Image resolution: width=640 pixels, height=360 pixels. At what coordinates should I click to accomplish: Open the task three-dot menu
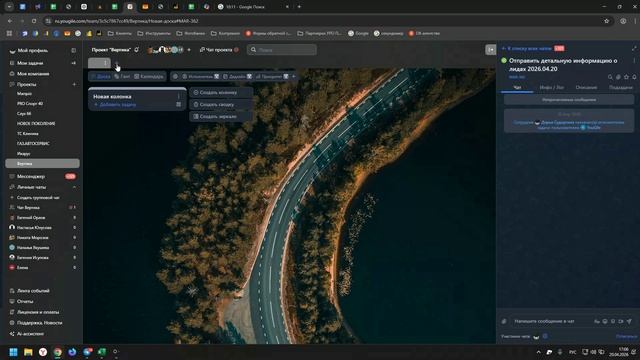[634, 61]
